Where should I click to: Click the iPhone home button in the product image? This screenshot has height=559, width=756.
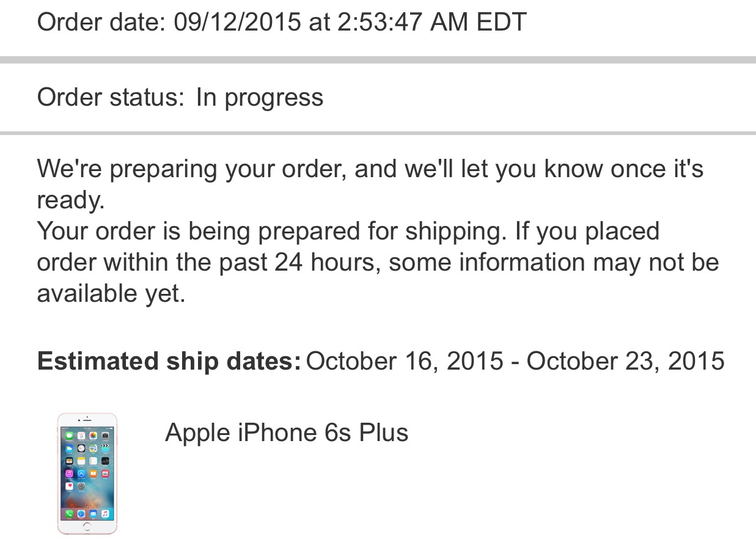[87, 527]
